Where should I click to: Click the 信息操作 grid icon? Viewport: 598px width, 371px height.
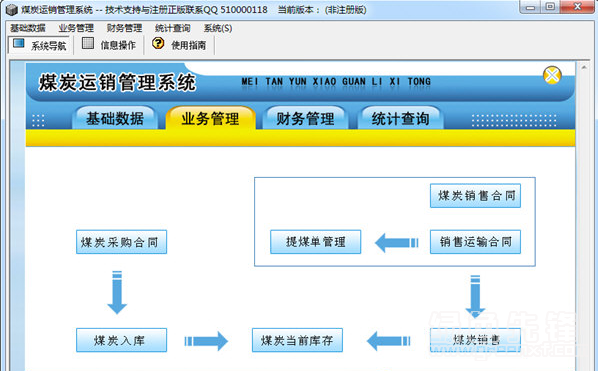[x=88, y=43]
